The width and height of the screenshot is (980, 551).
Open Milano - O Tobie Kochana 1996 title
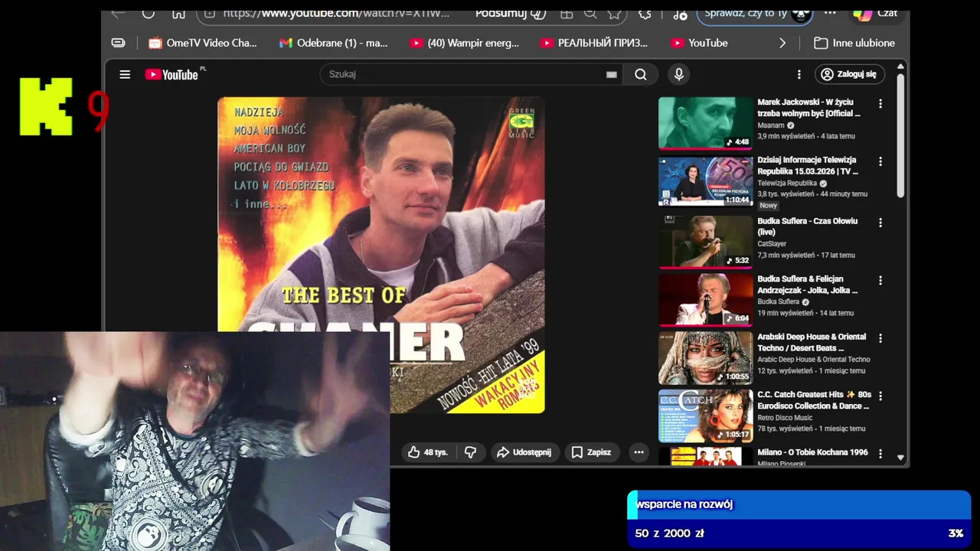(x=812, y=452)
